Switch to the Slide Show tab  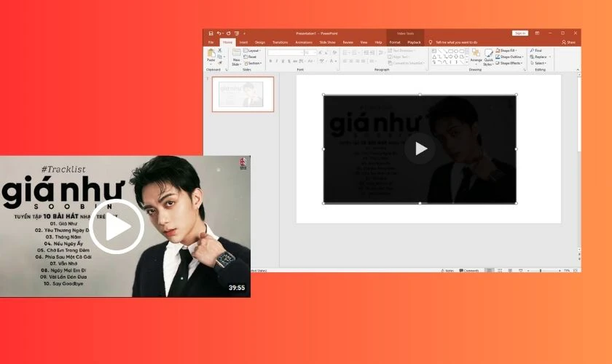click(327, 42)
